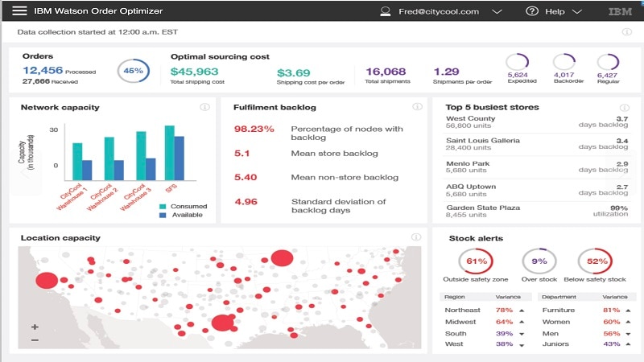The image size is (644, 362).
Task: Click the Juniors 43% variance value
Action: pos(612,344)
